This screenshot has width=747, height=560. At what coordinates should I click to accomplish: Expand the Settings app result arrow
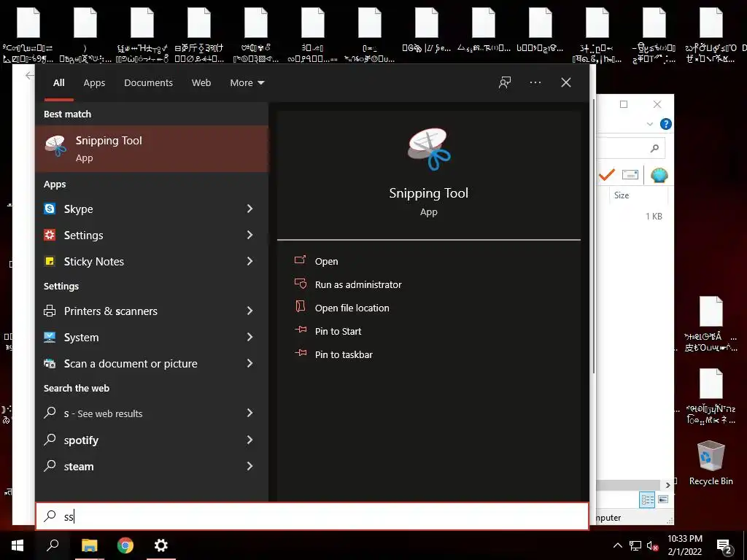(x=249, y=235)
